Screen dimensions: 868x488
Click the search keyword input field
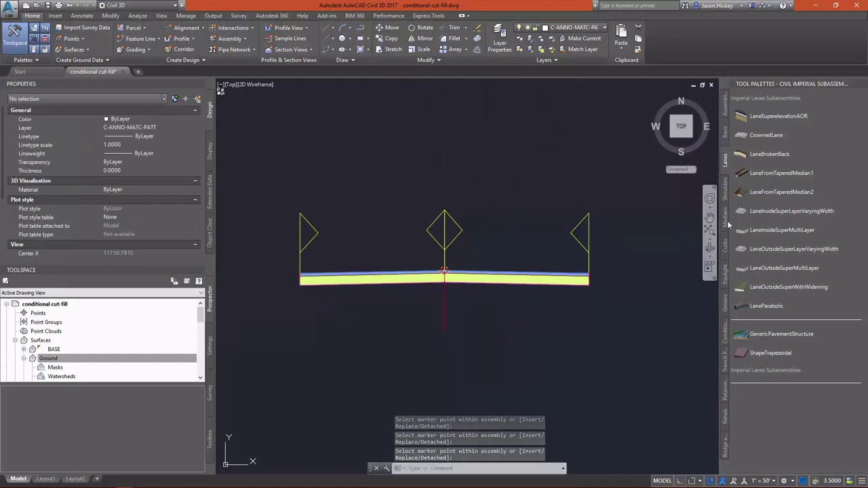click(637, 5)
